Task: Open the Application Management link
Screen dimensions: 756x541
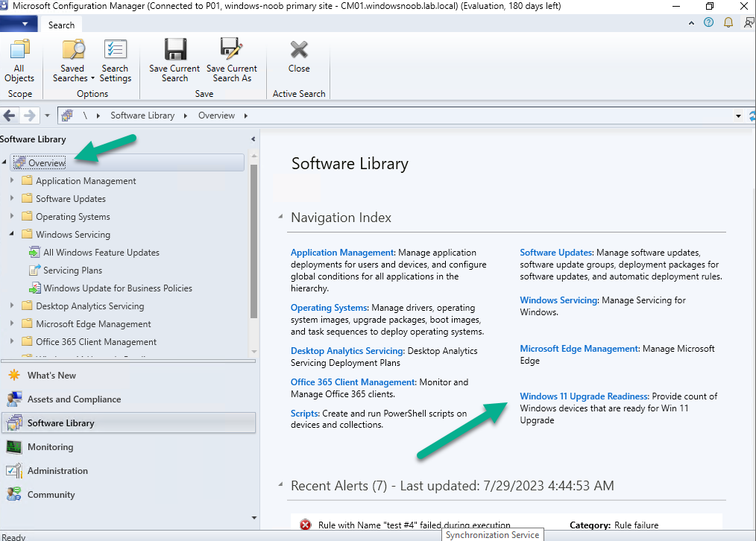Action: tap(342, 253)
